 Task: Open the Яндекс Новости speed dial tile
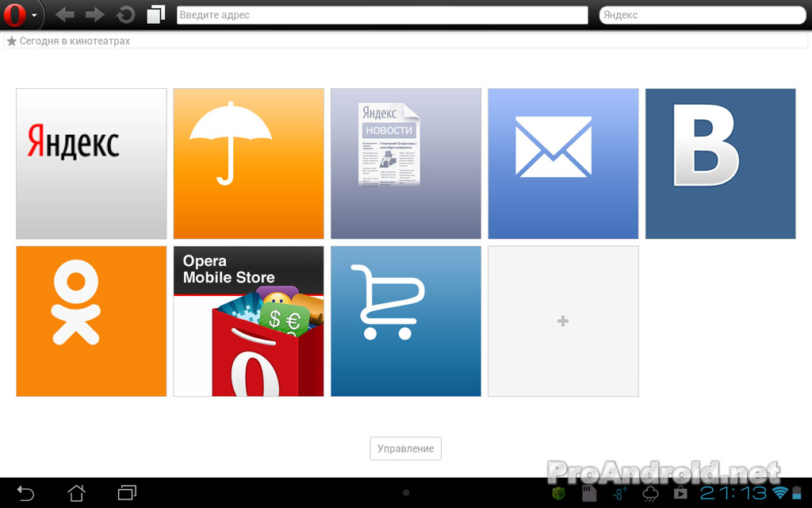coord(406,164)
